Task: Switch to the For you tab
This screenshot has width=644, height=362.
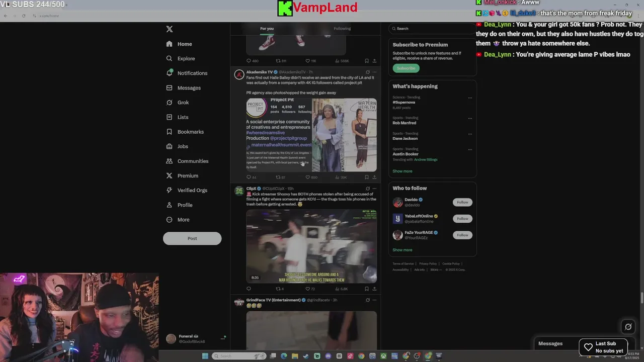Action: pos(267,29)
